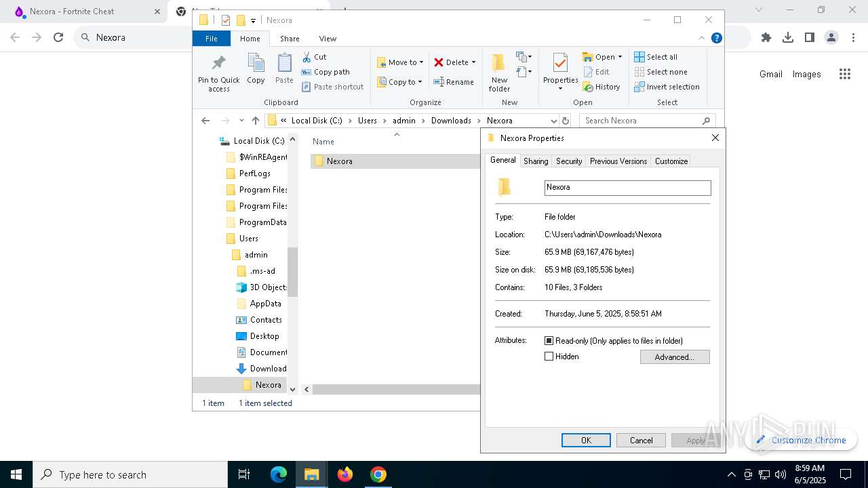Click the Rename ribbon button
The width and height of the screenshot is (868, 488).
[454, 82]
